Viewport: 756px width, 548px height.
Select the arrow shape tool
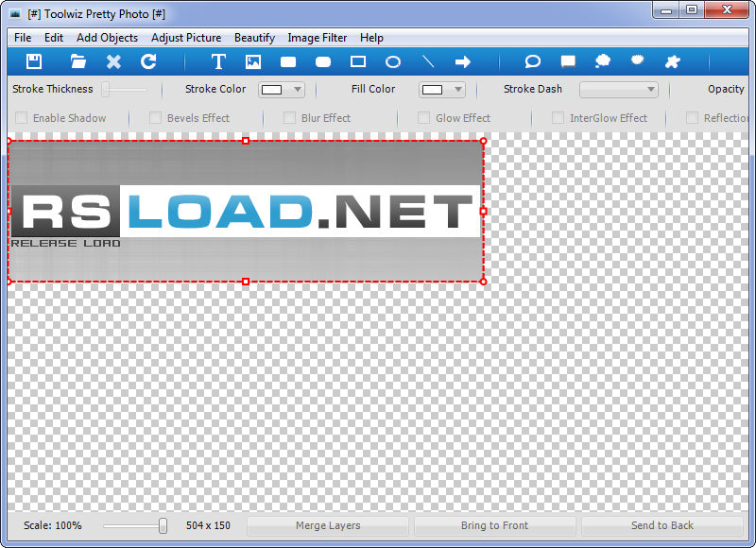(463, 61)
